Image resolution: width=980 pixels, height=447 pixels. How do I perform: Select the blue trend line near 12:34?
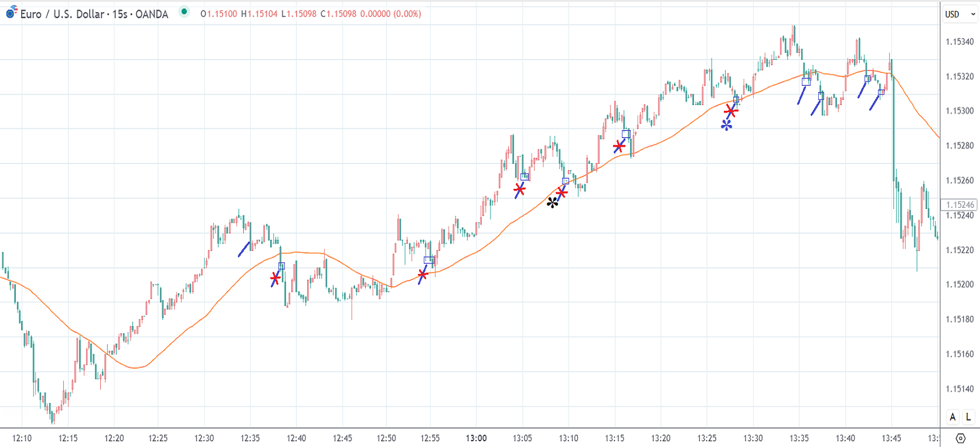(x=244, y=249)
